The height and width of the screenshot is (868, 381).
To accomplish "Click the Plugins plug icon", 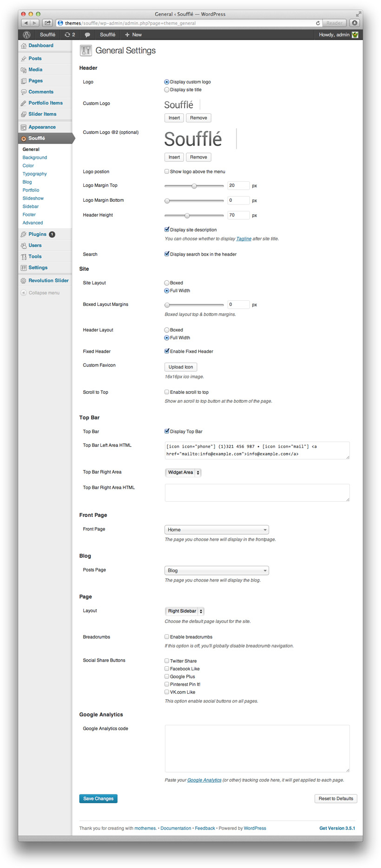I will coord(24,234).
